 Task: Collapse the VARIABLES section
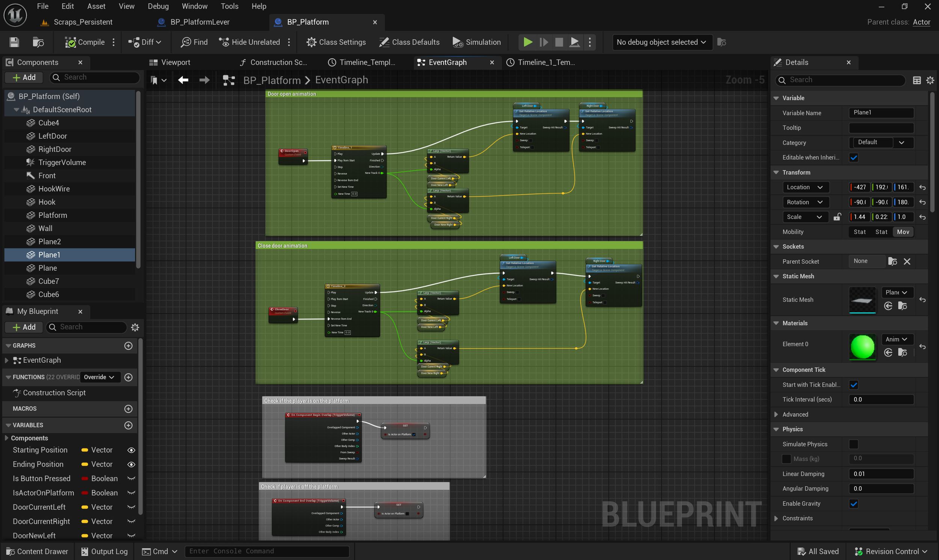[8, 425]
